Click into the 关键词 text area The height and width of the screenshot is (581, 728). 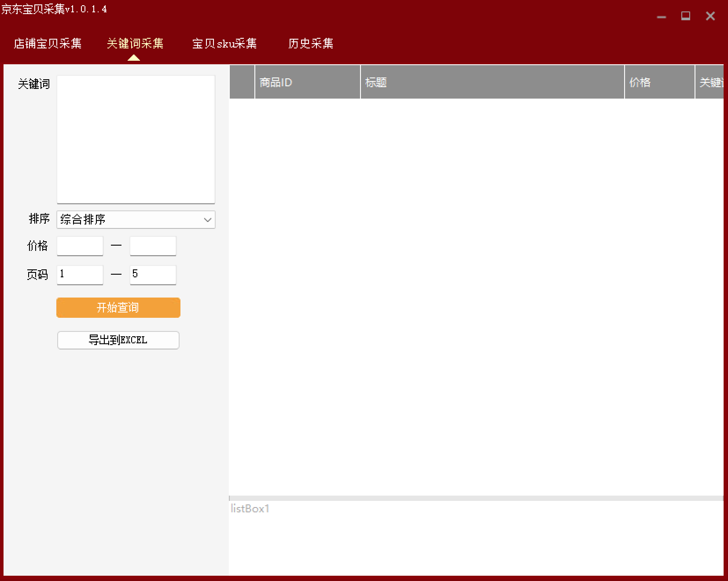[136, 140]
